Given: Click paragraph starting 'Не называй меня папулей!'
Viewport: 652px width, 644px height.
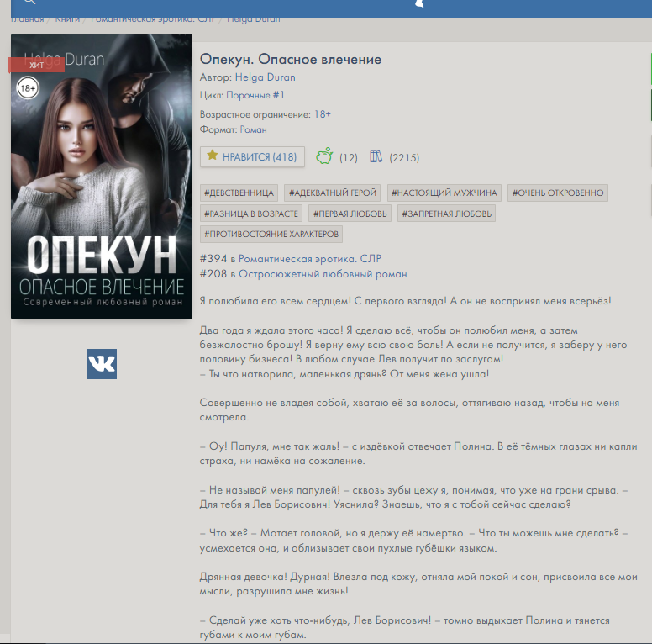Looking at the screenshot, I should (x=413, y=497).
